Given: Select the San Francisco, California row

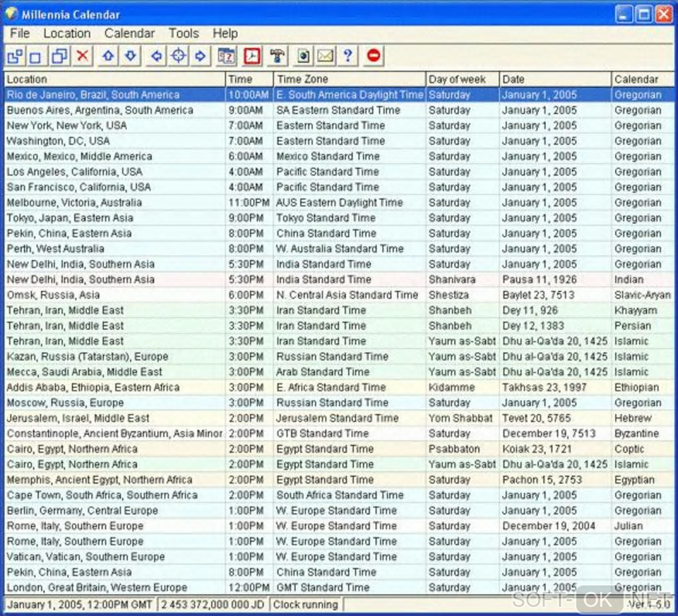Looking at the screenshot, I should click(x=339, y=187).
